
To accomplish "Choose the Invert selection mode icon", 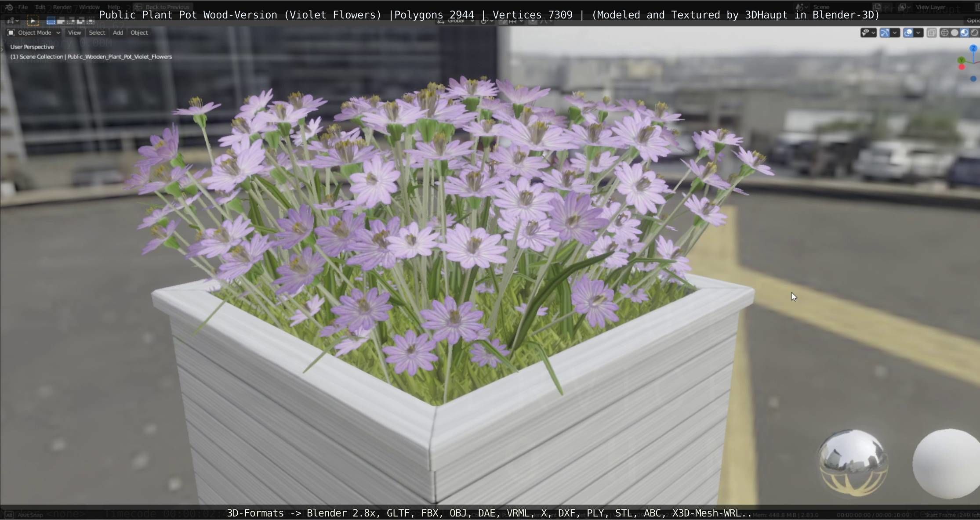I will [x=80, y=21].
